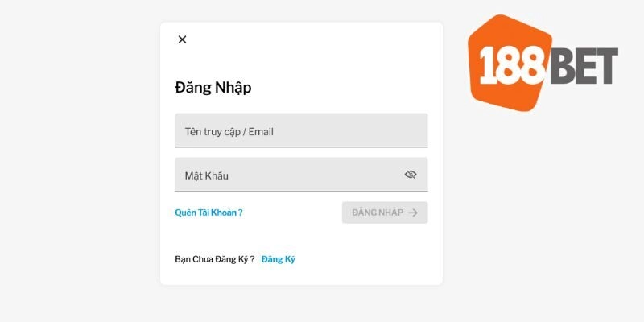Image resolution: width=644 pixels, height=322 pixels.
Task: Click the white 188 digits in logo
Action: [x=513, y=66]
